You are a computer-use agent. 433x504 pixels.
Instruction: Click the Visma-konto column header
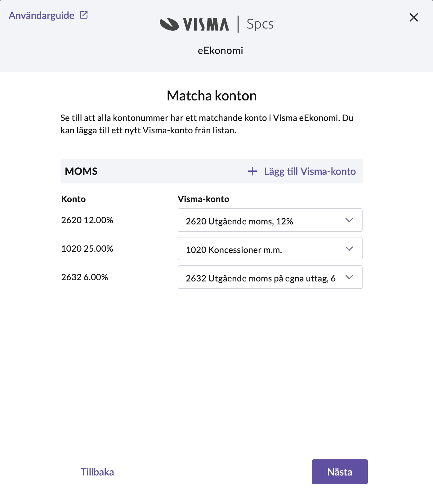click(203, 199)
